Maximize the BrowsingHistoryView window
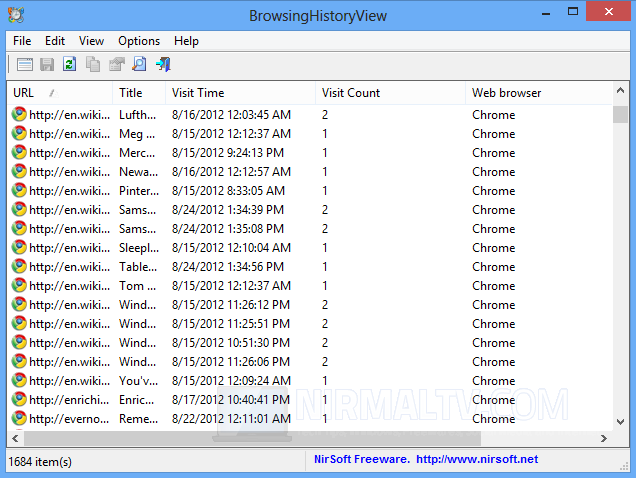 click(x=573, y=12)
